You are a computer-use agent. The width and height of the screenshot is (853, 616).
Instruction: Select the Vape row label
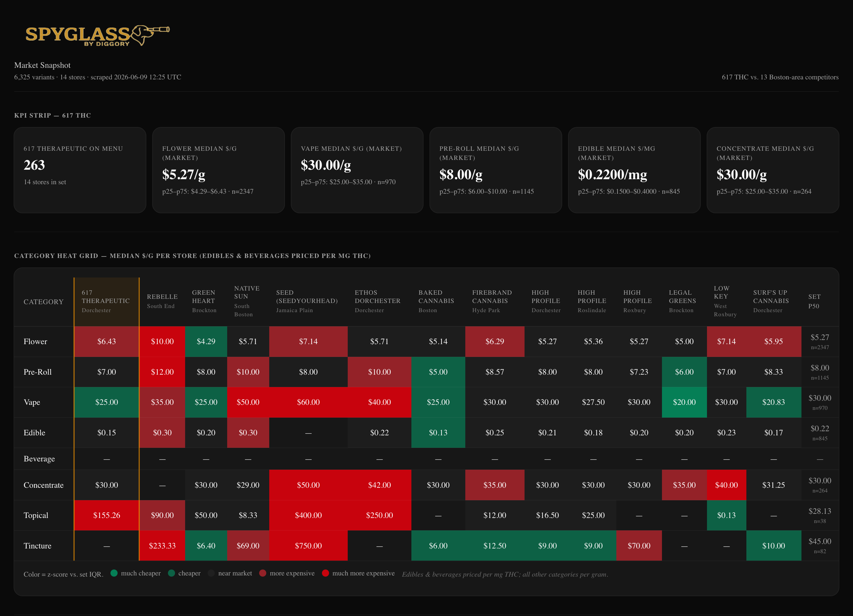pyautogui.click(x=32, y=402)
